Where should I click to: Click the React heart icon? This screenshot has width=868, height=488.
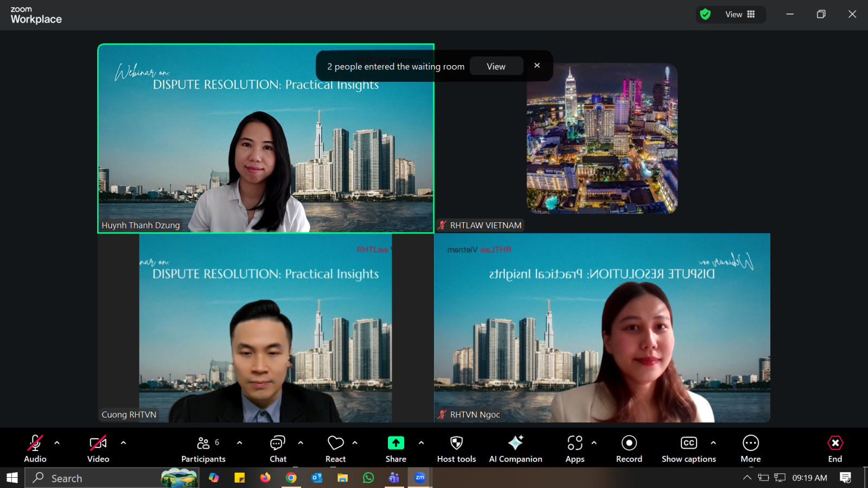(335, 449)
